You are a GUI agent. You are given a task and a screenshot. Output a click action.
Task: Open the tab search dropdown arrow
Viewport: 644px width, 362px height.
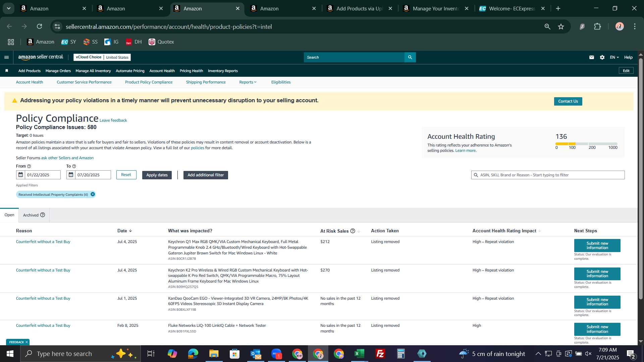point(9,8)
